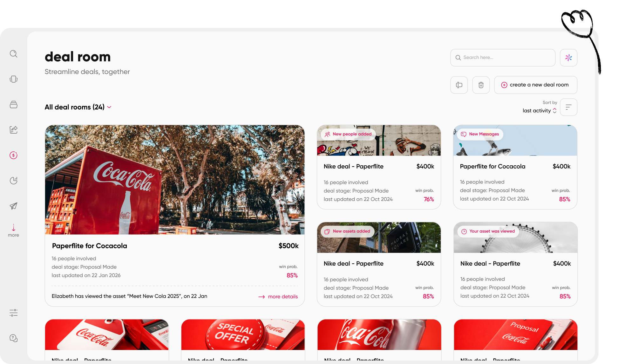Click the arrow icon beside more details

pos(262,297)
